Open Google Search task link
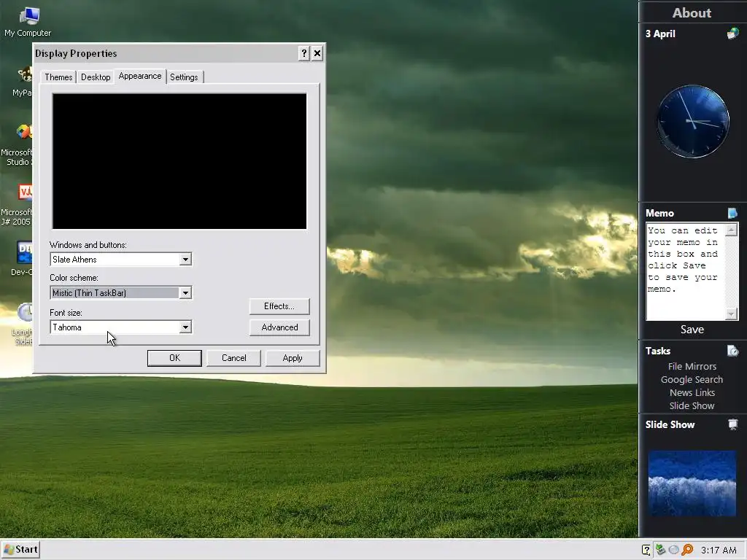Screen dimensions: 747x560 point(692,379)
